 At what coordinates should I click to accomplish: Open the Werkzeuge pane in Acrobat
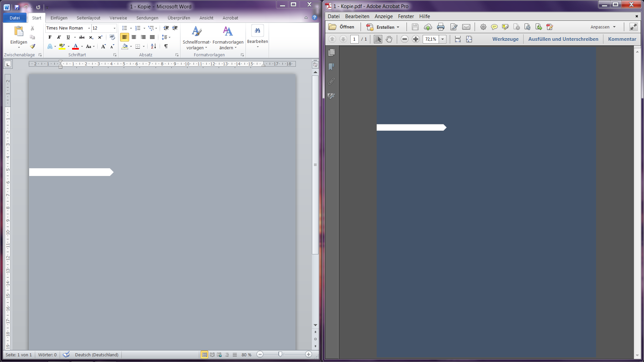[x=505, y=39]
